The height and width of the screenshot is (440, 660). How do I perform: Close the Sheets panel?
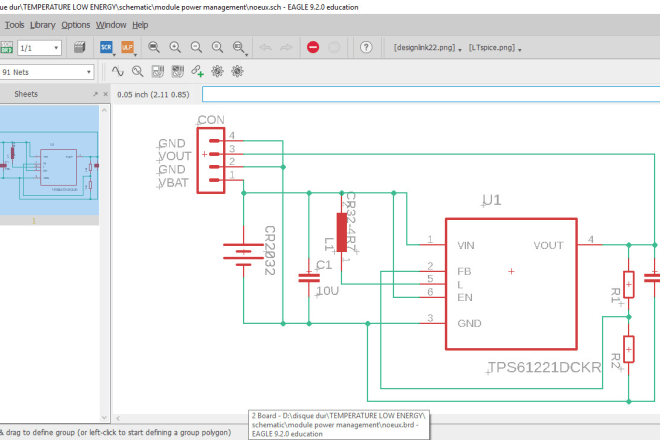click(106, 94)
